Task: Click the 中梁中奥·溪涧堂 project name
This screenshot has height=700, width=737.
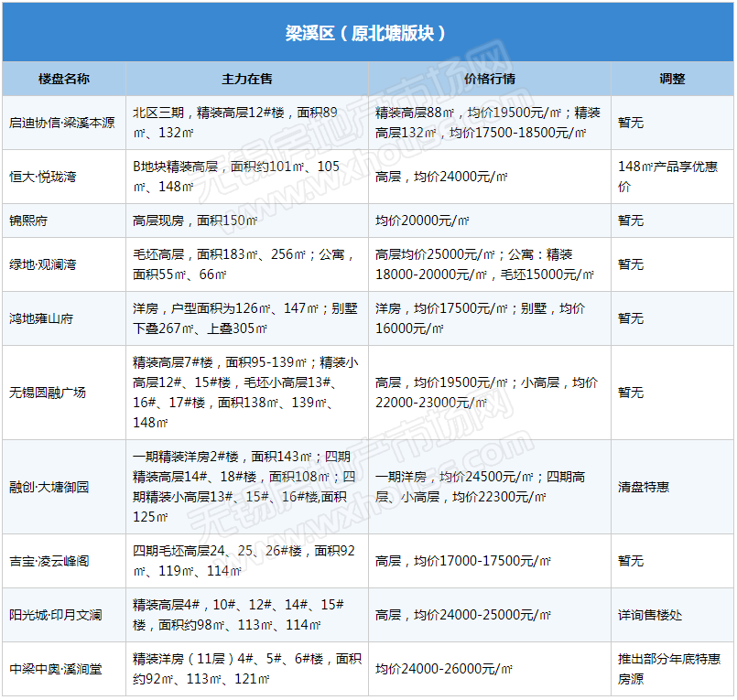Action: pyautogui.click(x=55, y=669)
